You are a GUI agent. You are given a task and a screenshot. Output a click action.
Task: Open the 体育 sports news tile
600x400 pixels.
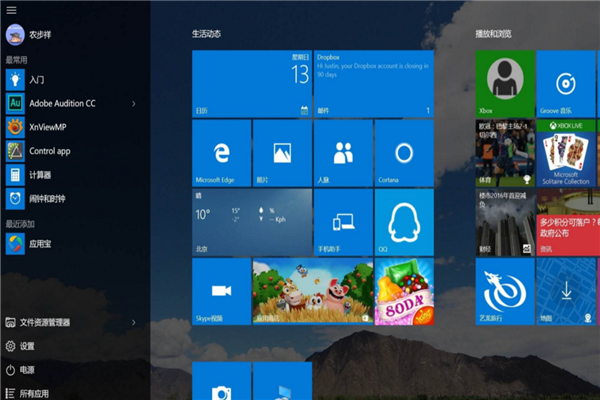pos(505,153)
